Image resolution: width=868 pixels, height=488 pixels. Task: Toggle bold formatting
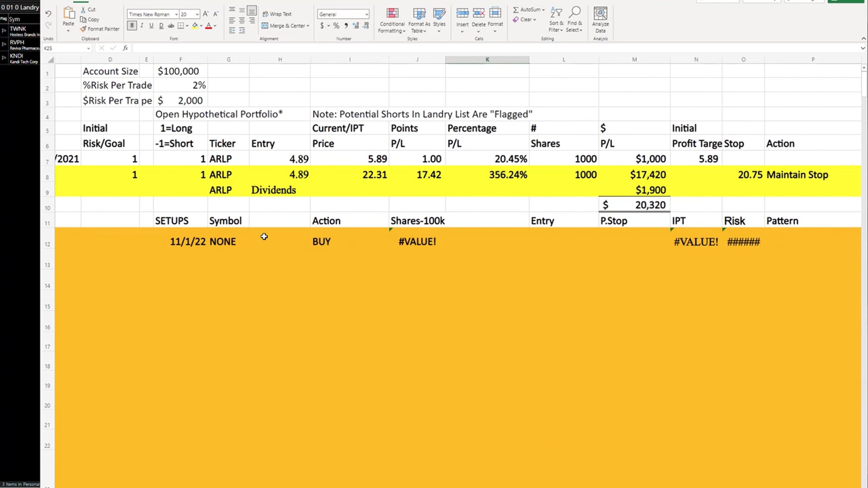[132, 26]
